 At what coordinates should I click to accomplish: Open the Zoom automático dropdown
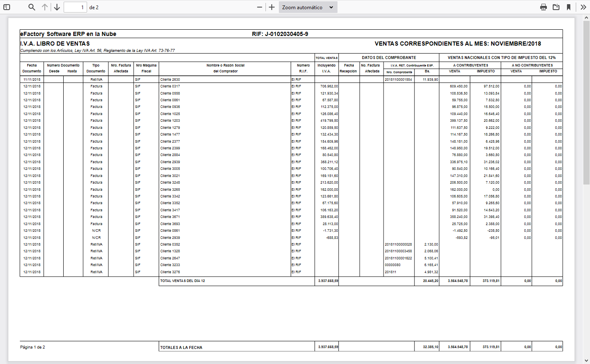pyautogui.click(x=308, y=7)
